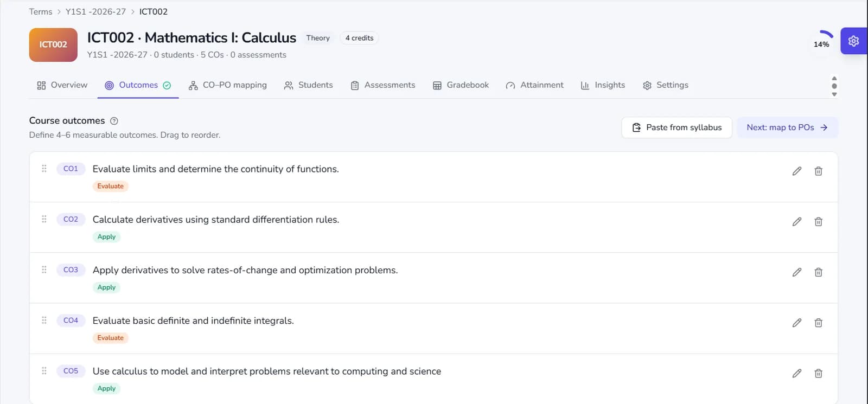
Task: Switch to the Gradebook tab
Action: 461,85
